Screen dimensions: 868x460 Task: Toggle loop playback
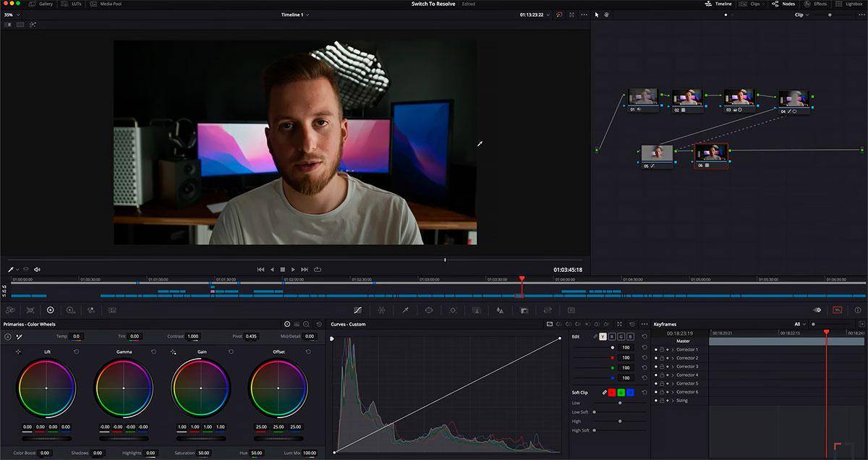point(318,269)
